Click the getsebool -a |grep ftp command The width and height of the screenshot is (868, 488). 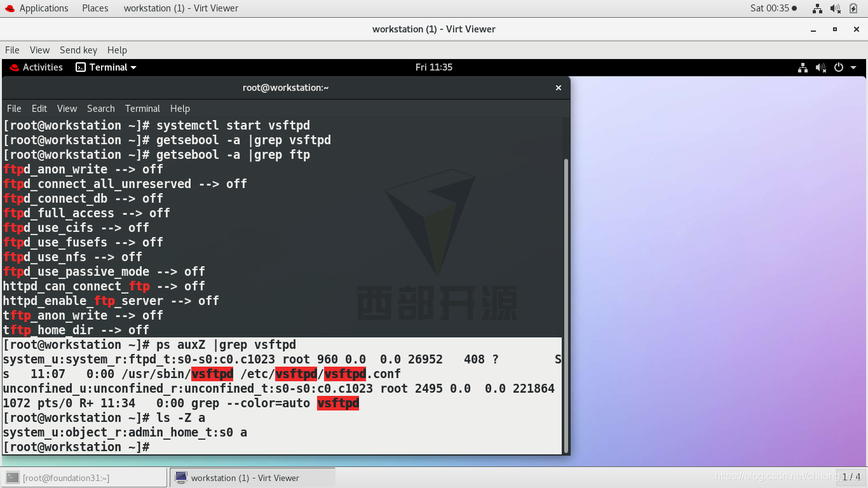tap(233, 154)
